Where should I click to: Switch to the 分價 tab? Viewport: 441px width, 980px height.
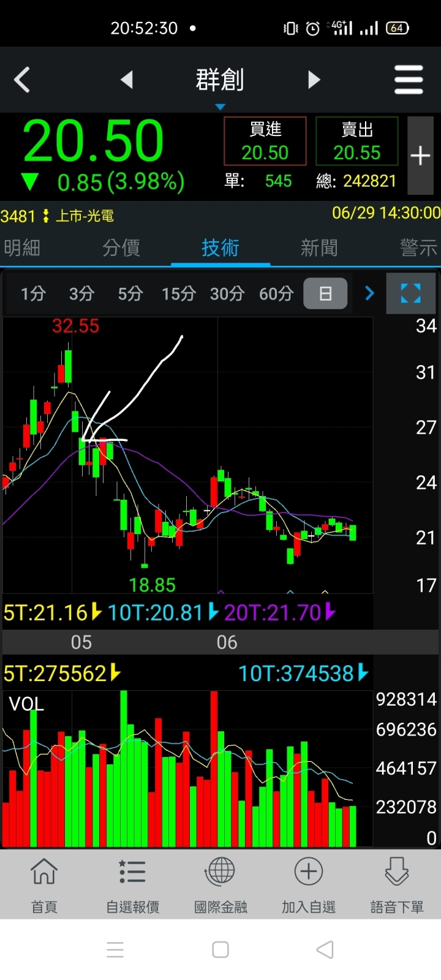121,247
